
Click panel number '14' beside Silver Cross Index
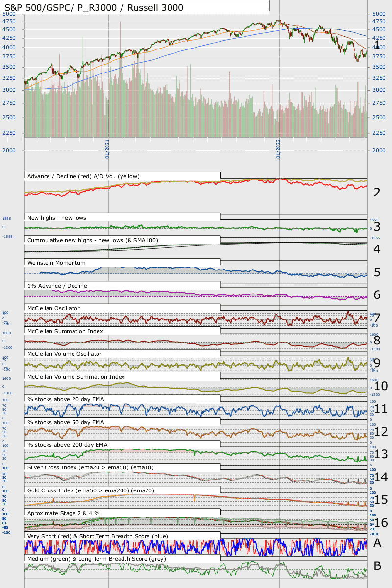click(x=381, y=477)
